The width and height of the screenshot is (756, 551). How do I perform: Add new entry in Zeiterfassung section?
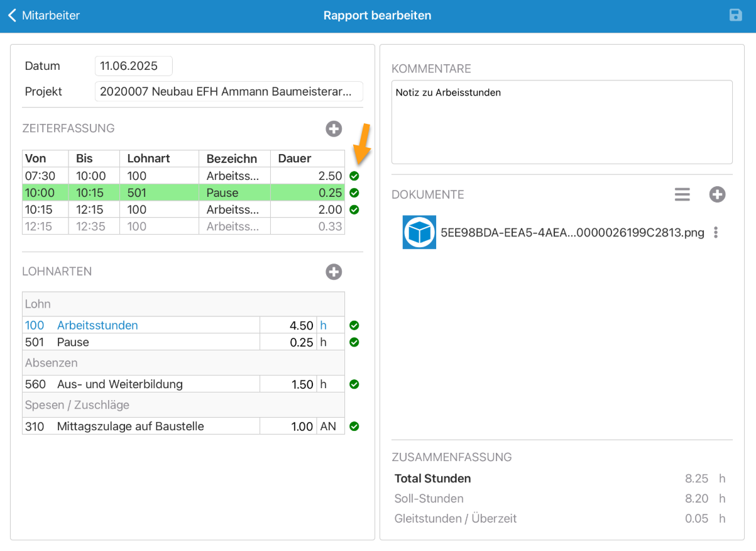tap(334, 129)
